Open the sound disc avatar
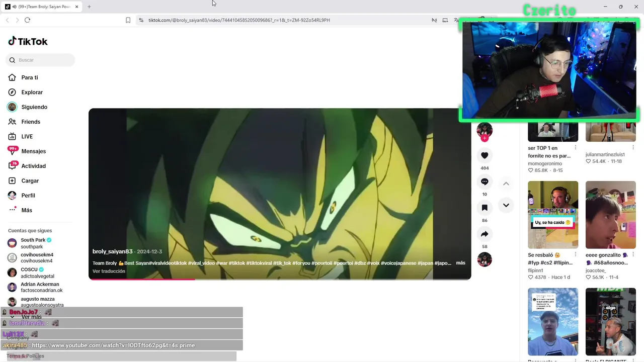The height and width of the screenshot is (362, 644). [485, 259]
